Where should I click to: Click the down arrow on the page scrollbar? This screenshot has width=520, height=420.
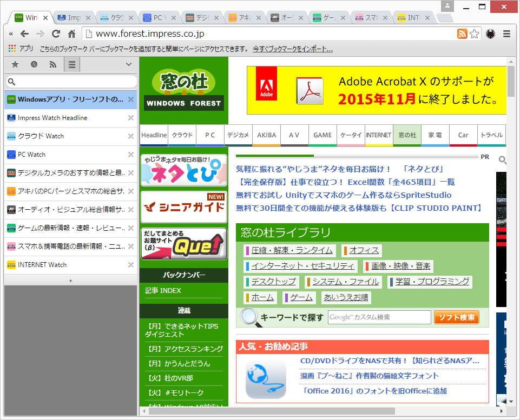point(510,402)
